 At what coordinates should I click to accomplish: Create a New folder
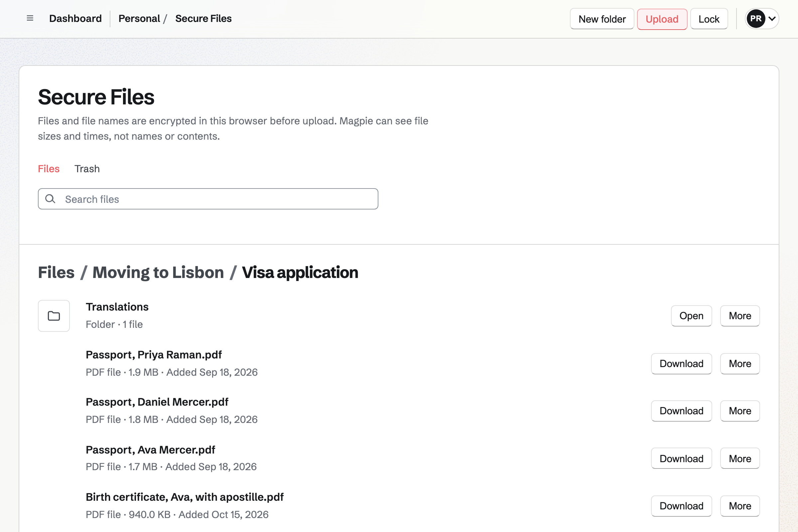602,19
